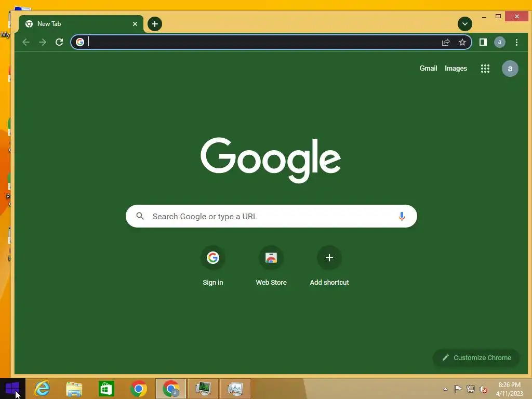Open the profile avatar in the toolbar
Image resolution: width=532 pixels, height=399 pixels.
[x=499, y=42]
